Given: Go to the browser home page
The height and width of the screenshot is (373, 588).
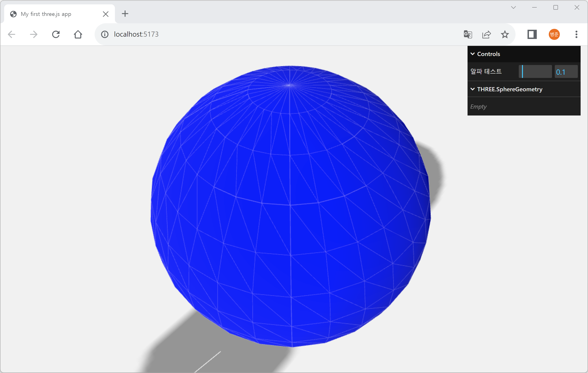Looking at the screenshot, I should (78, 34).
